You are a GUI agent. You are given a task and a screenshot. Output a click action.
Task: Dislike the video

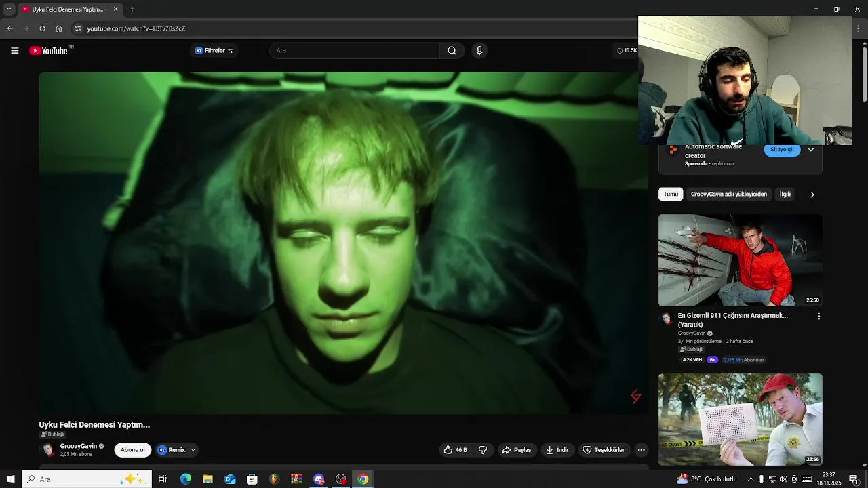click(x=483, y=450)
